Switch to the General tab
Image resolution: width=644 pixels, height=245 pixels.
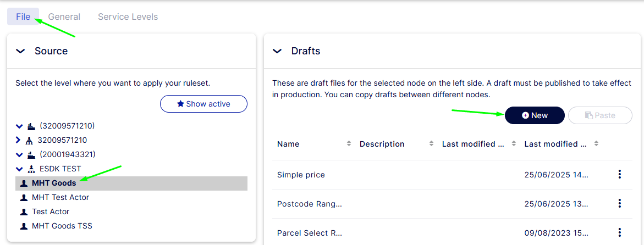pos(64,17)
